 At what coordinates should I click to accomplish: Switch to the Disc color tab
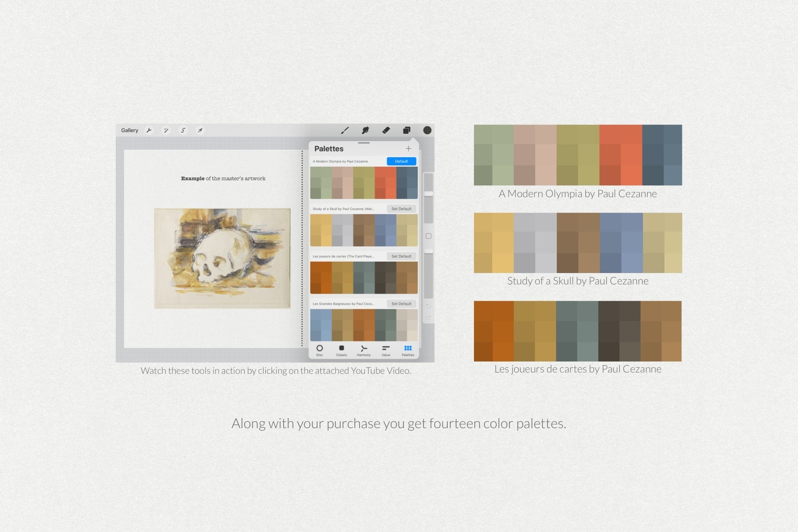[x=320, y=350]
